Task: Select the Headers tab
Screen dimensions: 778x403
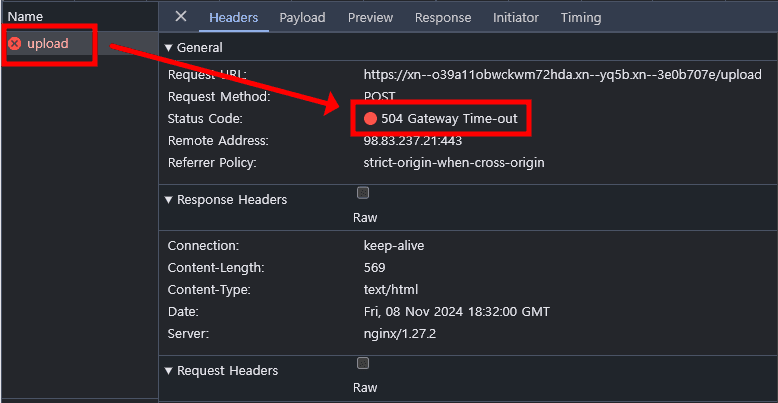Action: 233,17
